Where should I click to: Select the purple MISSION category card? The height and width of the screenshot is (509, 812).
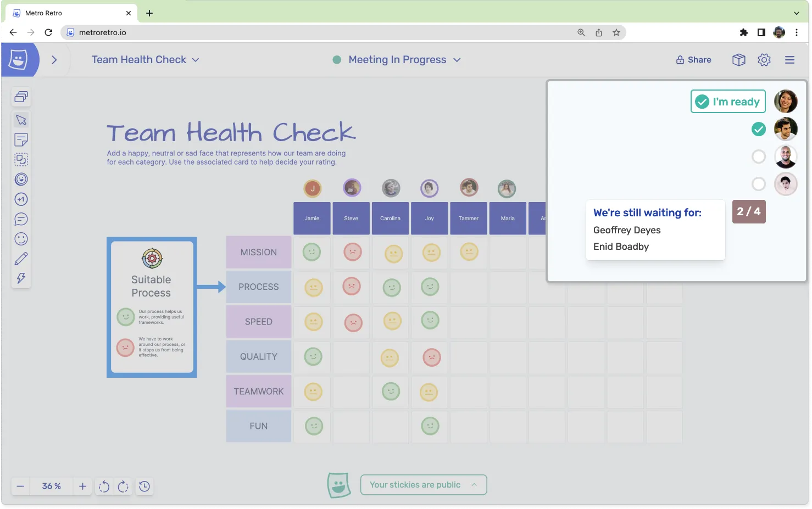(x=258, y=253)
